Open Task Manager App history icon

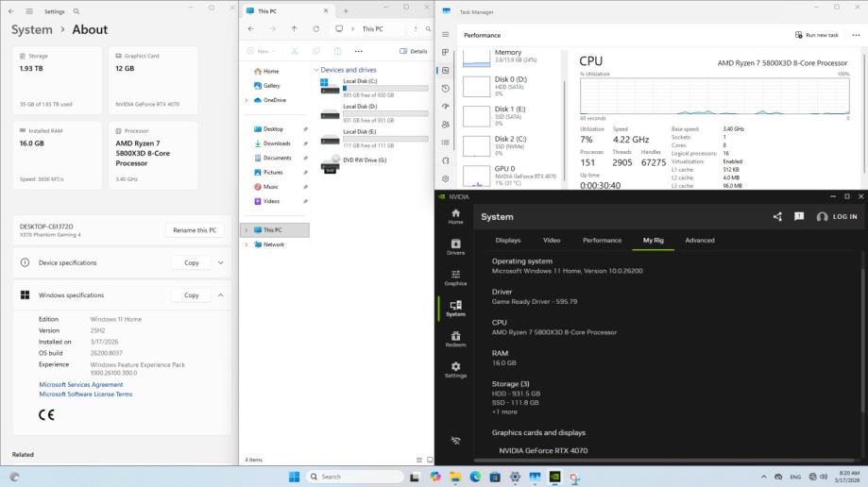tap(445, 89)
